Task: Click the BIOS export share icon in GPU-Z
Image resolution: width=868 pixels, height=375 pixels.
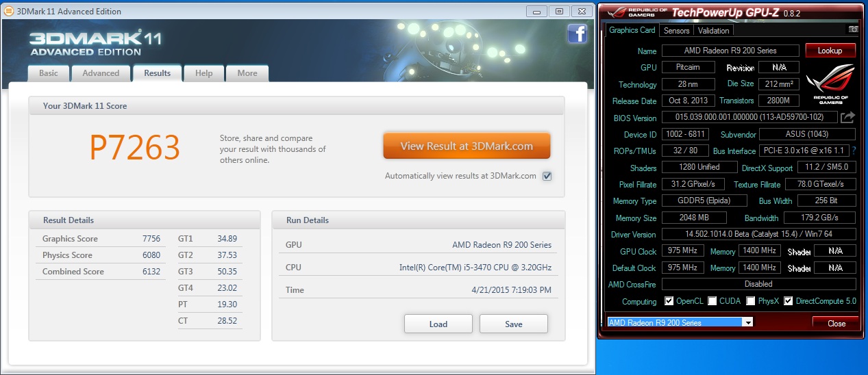Action: pyautogui.click(x=848, y=117)
